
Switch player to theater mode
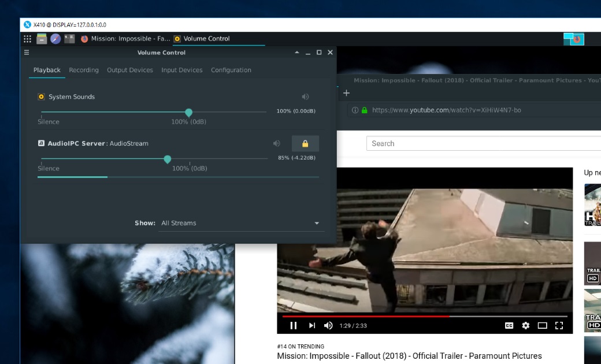point(542,325)
